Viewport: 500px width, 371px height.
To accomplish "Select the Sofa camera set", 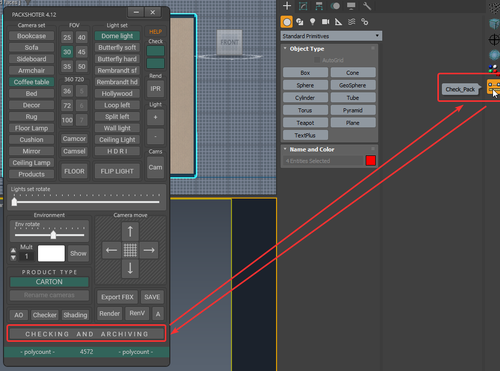I will coord(31,48).
